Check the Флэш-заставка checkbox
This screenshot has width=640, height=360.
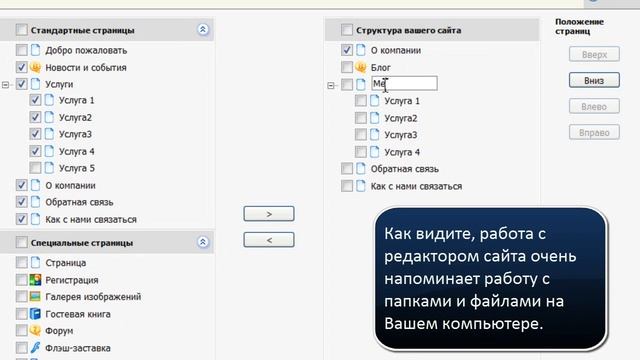pyautogui.click(x=21, y=348)
